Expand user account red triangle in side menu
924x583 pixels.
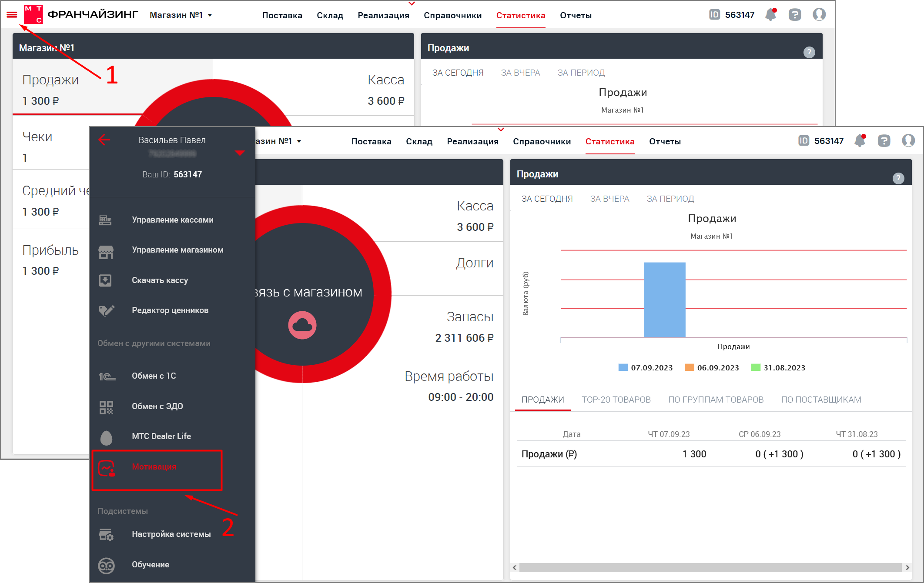240,153
